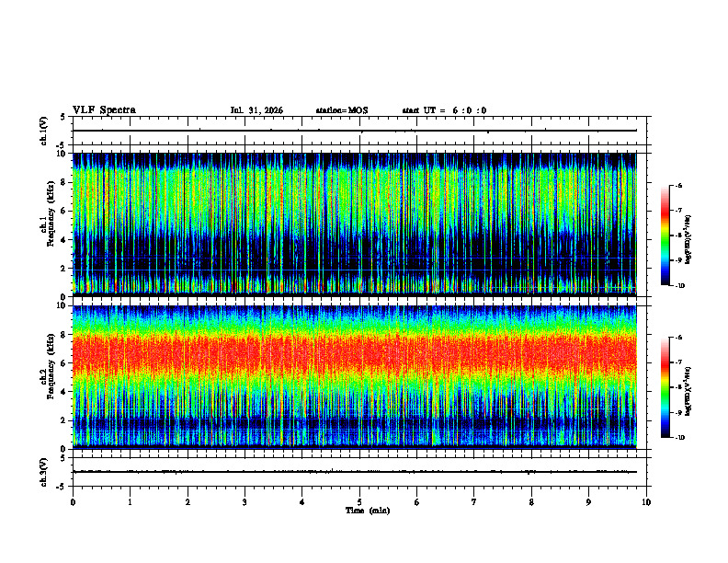The image size is (728, 563).
Task: Click the 'Time (min)' axis title
Action: click(x=368, y=511)
